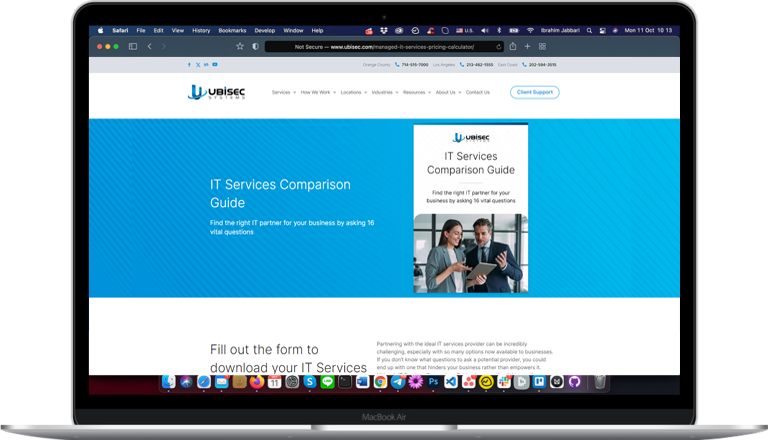The height and width of the screenshot is (440, 768).
Task: Click the Spotlight search icon in menu bar
Action: click(589, 30)
